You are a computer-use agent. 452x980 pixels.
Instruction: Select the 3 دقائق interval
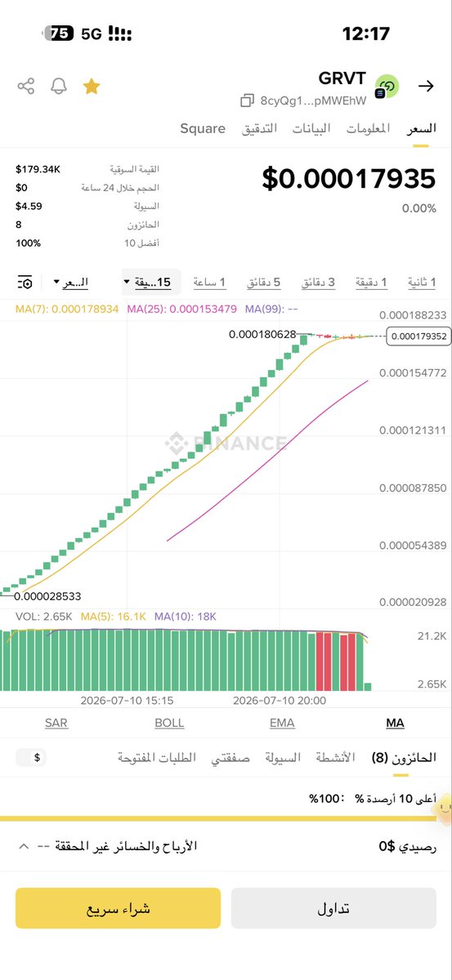[x=319, y=282]
